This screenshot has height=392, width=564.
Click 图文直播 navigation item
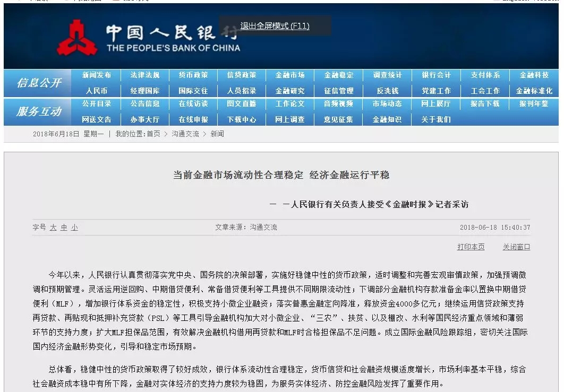[x=242, y=104]
